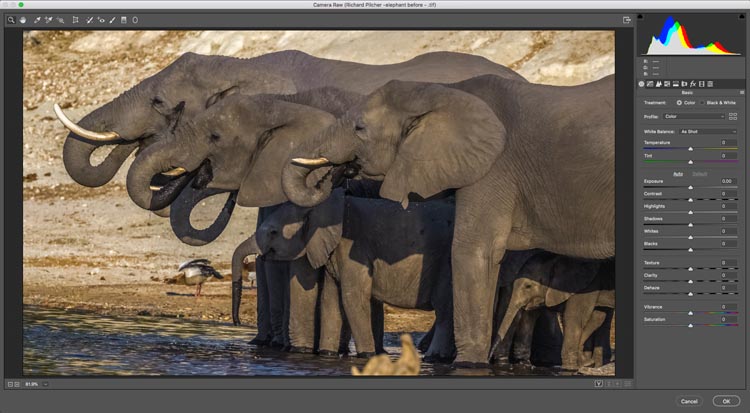The height and width of the screenshot is (413, 750).
Task: Pick the White Balance eyedropper tool
Action: (37, 20)
